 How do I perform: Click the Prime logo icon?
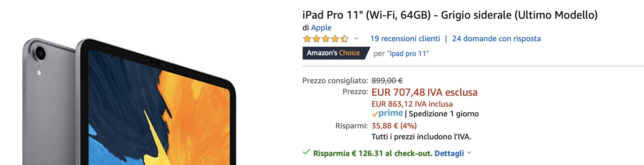click(x=387, y=114)
